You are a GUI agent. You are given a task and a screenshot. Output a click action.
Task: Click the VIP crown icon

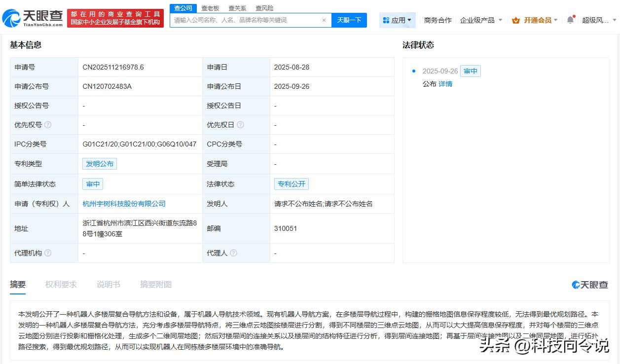point(516,20)
